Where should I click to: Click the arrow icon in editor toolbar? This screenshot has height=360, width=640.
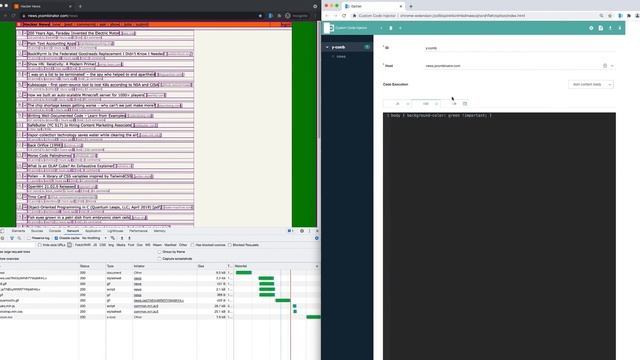tap(454, 104)
